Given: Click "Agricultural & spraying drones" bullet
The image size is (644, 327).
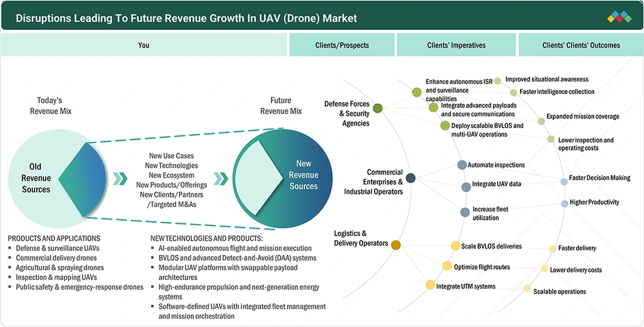Looking at the screenshot, I should coord(60,268).
